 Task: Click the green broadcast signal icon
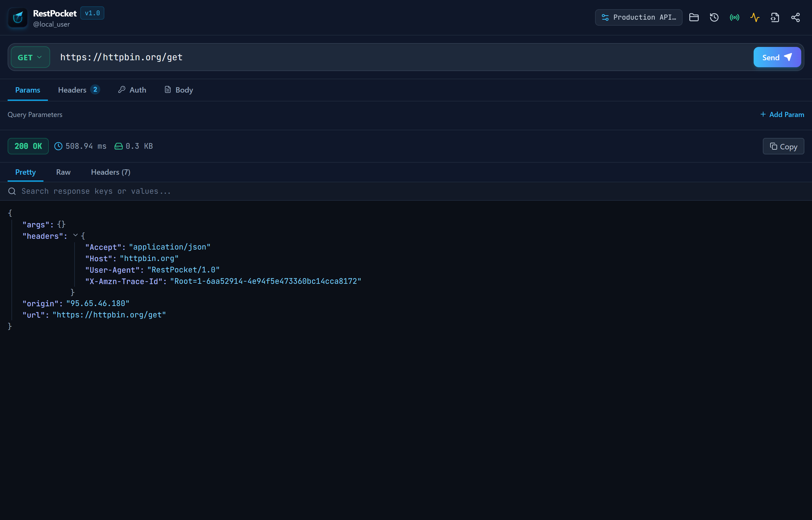pos(734,17)
